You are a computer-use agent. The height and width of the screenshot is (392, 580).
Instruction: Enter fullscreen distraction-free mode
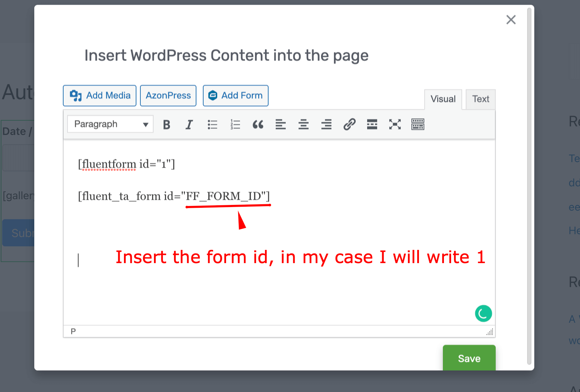(395, 125)
